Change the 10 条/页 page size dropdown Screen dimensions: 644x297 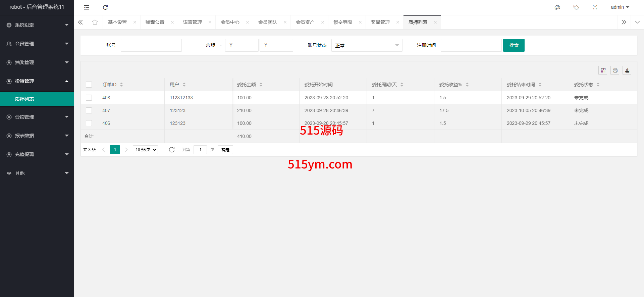pos(146,150)
